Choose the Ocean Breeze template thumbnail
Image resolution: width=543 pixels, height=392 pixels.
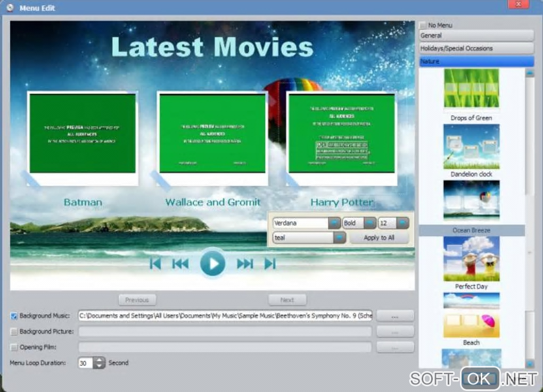coord(471,201)
